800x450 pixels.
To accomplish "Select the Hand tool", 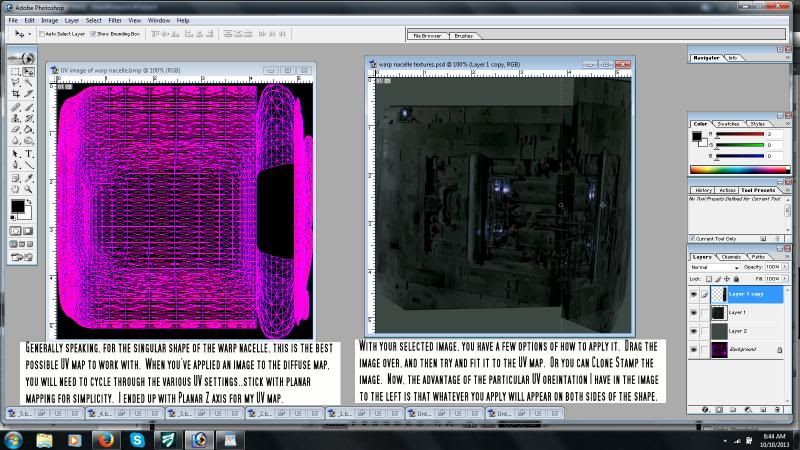I will (15, 189).
